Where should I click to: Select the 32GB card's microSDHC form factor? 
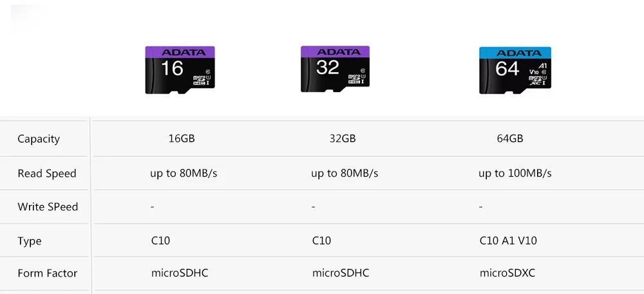point(341,273)
